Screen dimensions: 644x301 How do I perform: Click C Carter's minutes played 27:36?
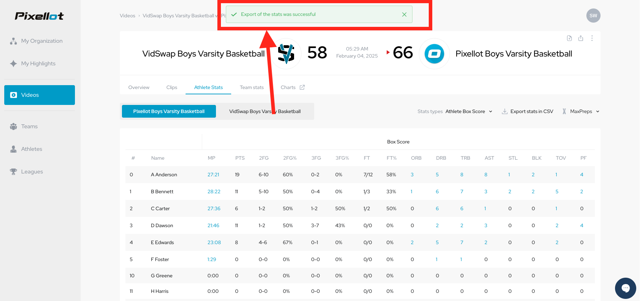tap(214, 208)
